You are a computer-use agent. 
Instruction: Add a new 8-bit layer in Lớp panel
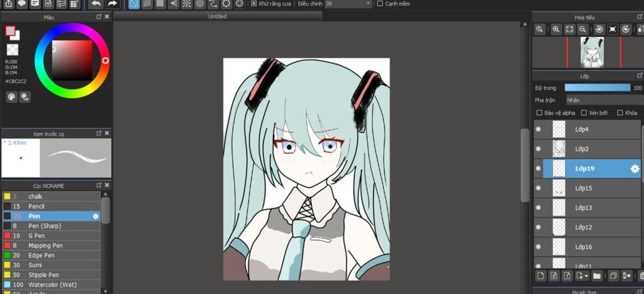554,276
